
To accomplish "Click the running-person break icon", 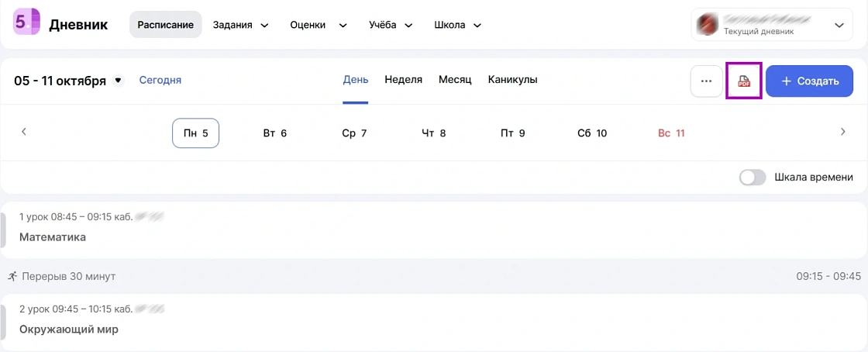I will pos(12,275).
